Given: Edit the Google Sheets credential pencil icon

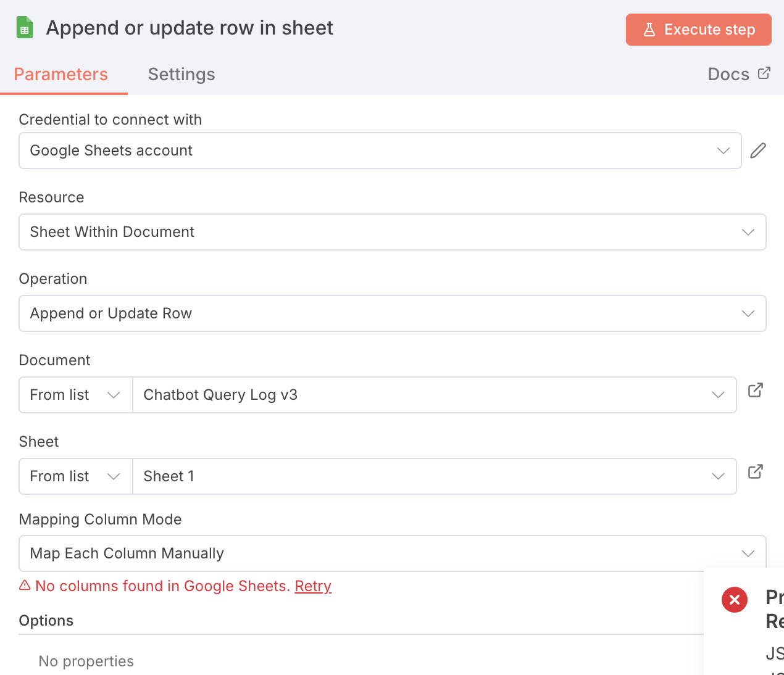Looking at the screenshot, I should pyautogui.click(x=758, y=151).
